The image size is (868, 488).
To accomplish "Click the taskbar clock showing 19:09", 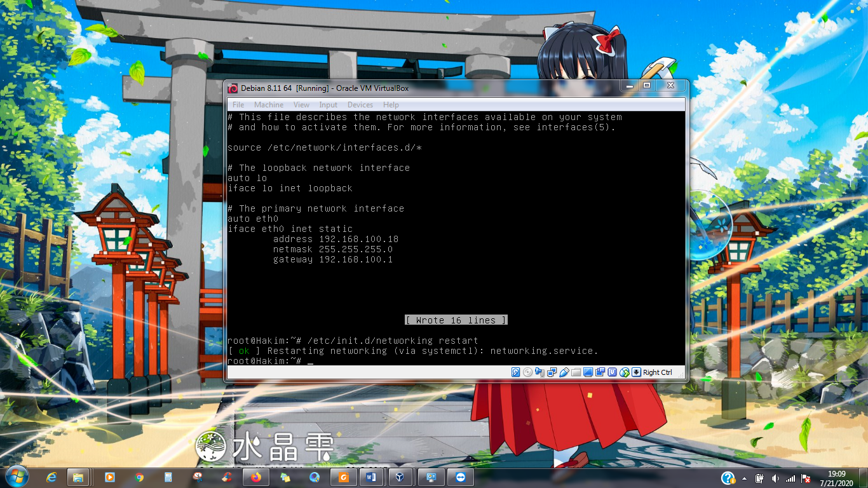I will (837, 478).
